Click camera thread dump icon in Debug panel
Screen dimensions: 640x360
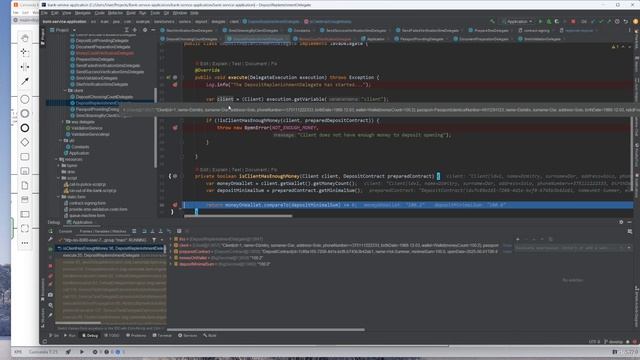pyautogui.click(x=50, y=294)
